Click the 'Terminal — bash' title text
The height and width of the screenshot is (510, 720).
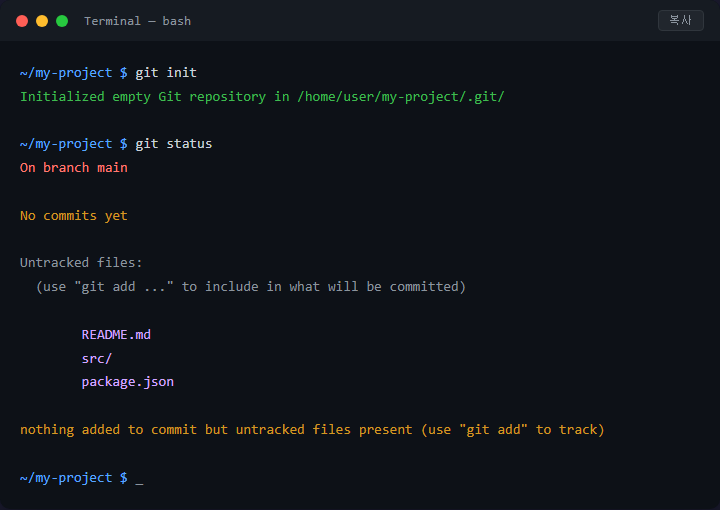(x=137, y=21)
